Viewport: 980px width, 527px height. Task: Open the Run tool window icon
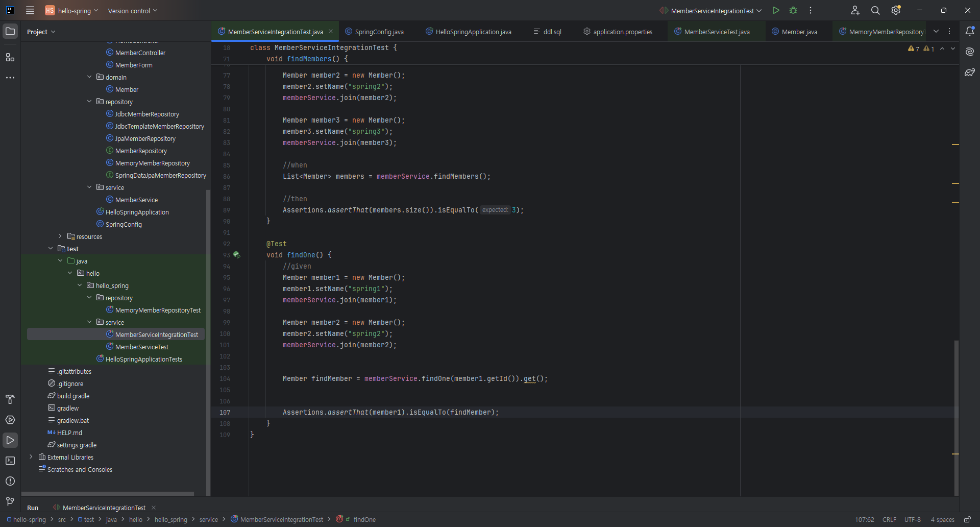[x=10, y=440]
